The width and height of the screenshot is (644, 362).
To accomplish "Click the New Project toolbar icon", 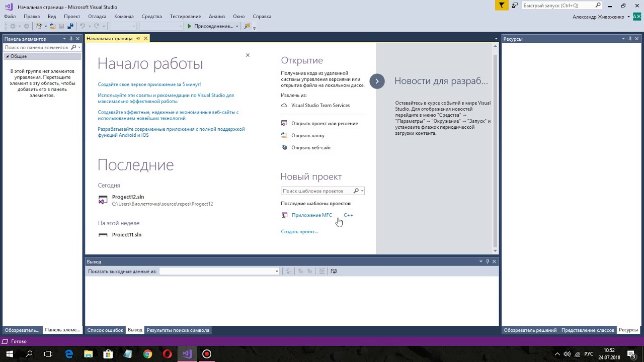I will 39,26.
